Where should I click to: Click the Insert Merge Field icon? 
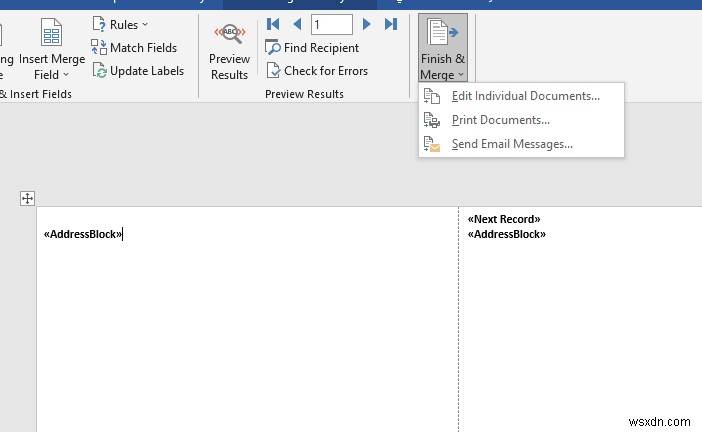(51, 32)
